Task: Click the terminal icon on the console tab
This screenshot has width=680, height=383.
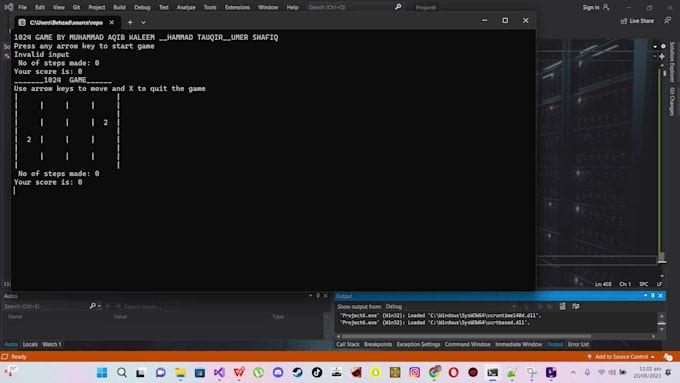Action: pos(22,23)
